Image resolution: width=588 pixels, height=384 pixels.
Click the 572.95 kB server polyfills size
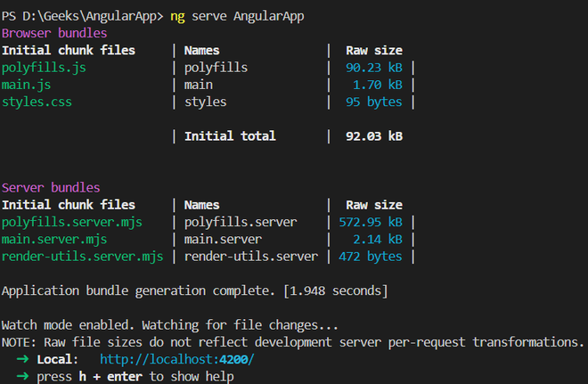[370, 222]
